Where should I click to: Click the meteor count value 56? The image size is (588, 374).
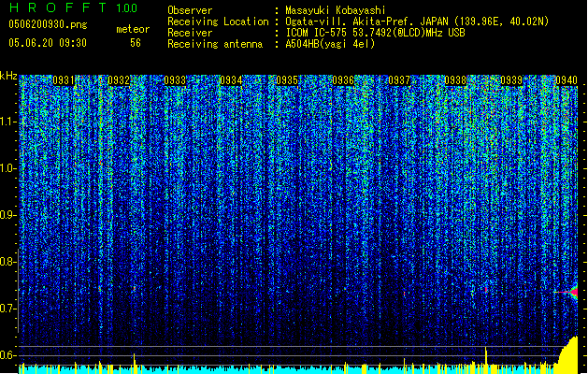point(136,43)
